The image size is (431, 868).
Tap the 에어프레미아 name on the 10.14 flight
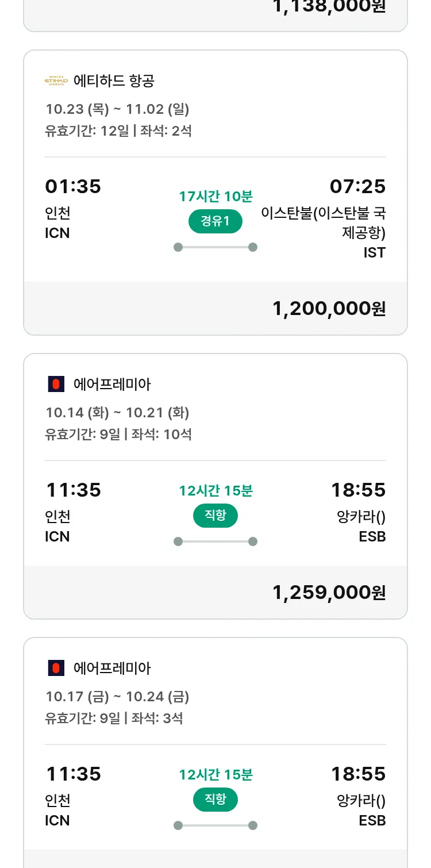[112, 384]
